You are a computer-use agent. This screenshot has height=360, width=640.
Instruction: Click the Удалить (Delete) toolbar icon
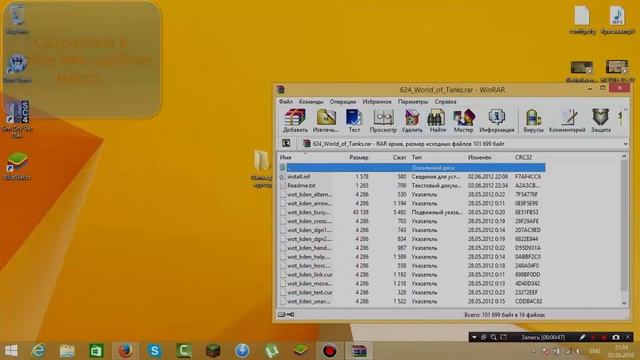pos(412,121)
